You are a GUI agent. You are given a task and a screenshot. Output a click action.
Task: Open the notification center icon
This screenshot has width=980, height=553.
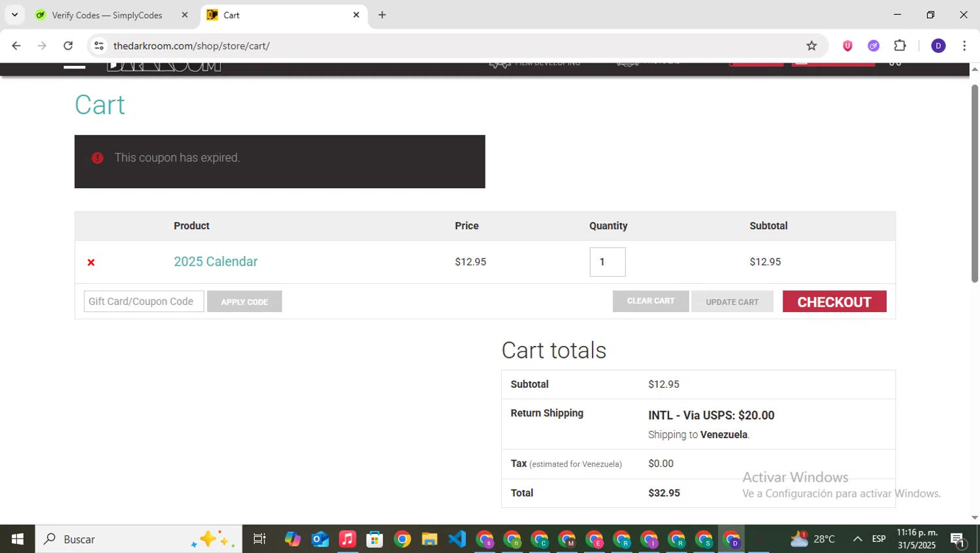958,539
